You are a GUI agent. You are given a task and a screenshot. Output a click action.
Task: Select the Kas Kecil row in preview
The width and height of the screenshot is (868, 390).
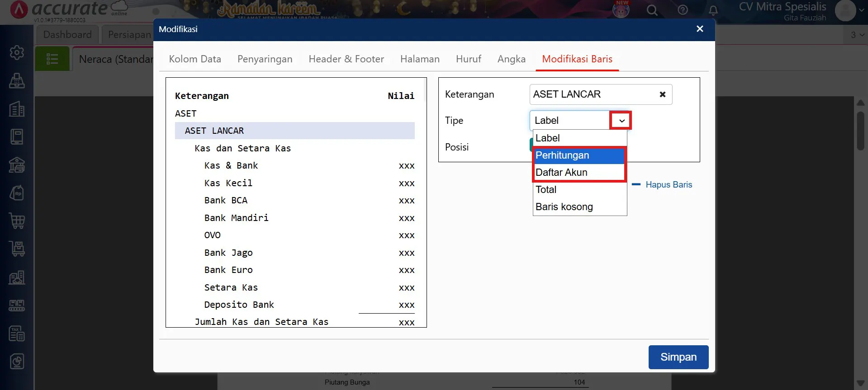point(228,183)
